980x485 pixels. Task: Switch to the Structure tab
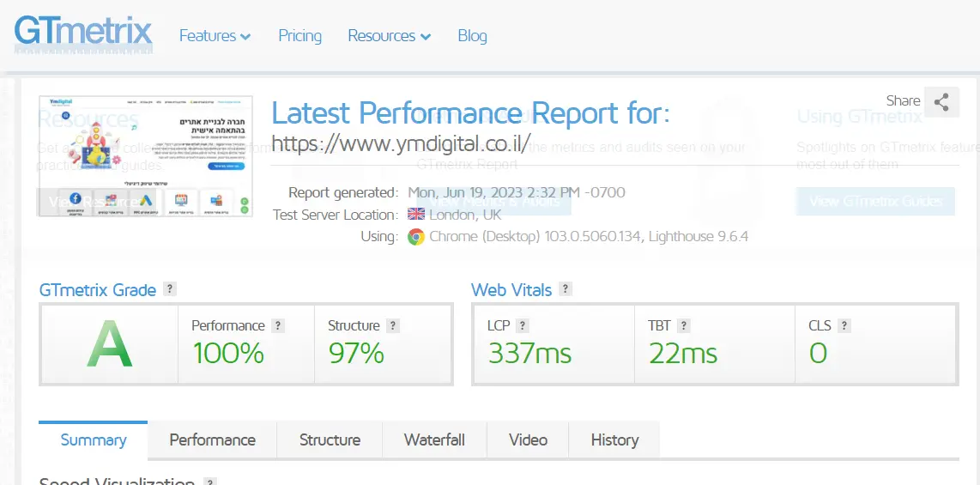coord(330,440)
